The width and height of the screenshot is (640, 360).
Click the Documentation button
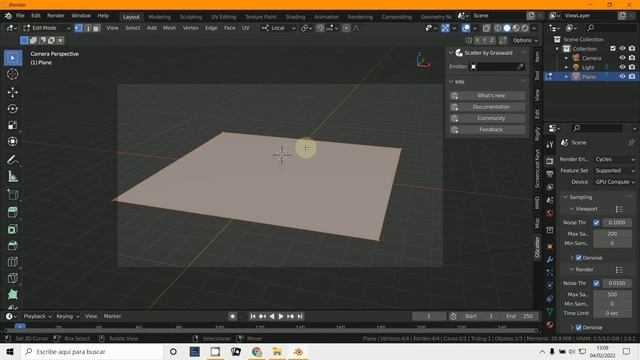tap(487, 107)
